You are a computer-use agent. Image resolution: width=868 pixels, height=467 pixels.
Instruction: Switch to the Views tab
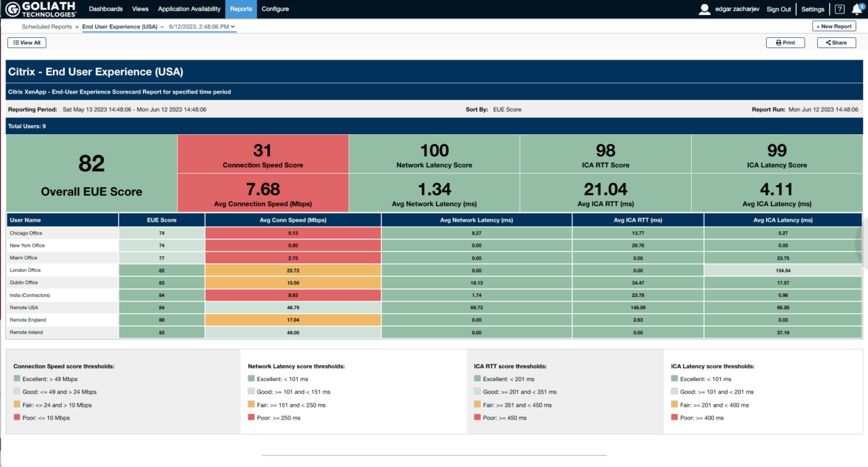(x=140, y=9)
